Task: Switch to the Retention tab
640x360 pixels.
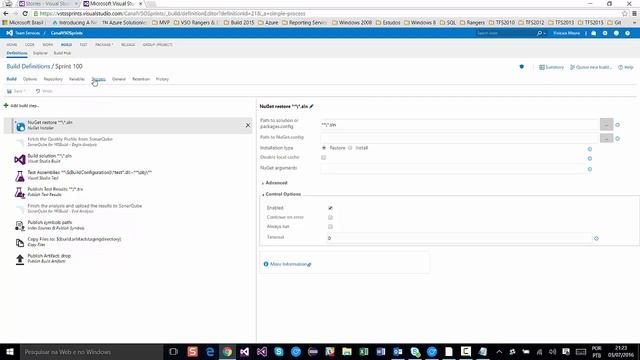Action: click(x=141, y=79)
